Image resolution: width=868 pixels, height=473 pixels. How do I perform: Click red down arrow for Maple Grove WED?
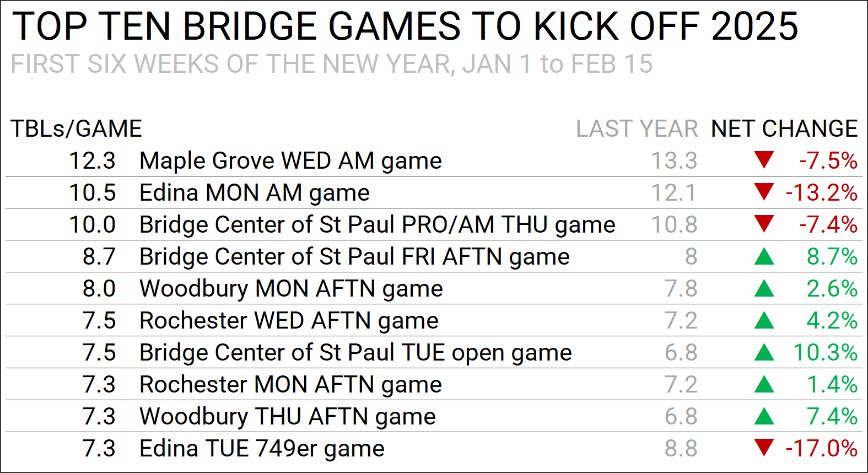pyautogui.click(x=764, y=160)
